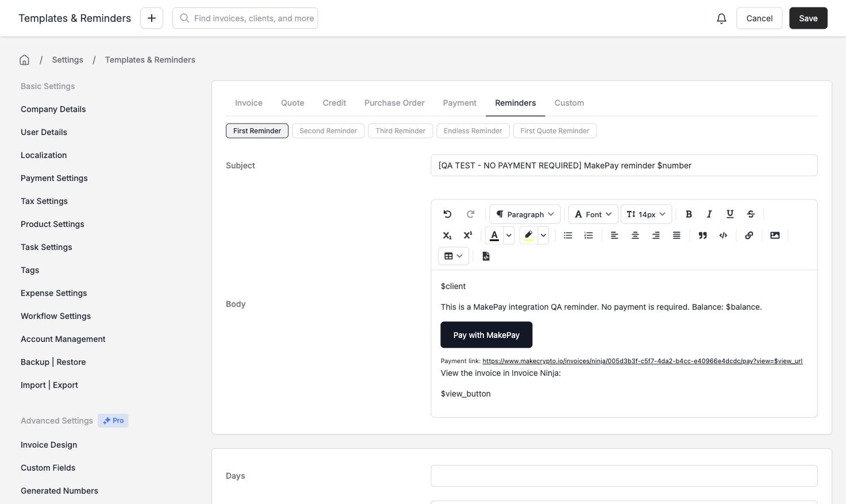Open the notifications bell
846x504 pixels.
[x=721, y=18]
